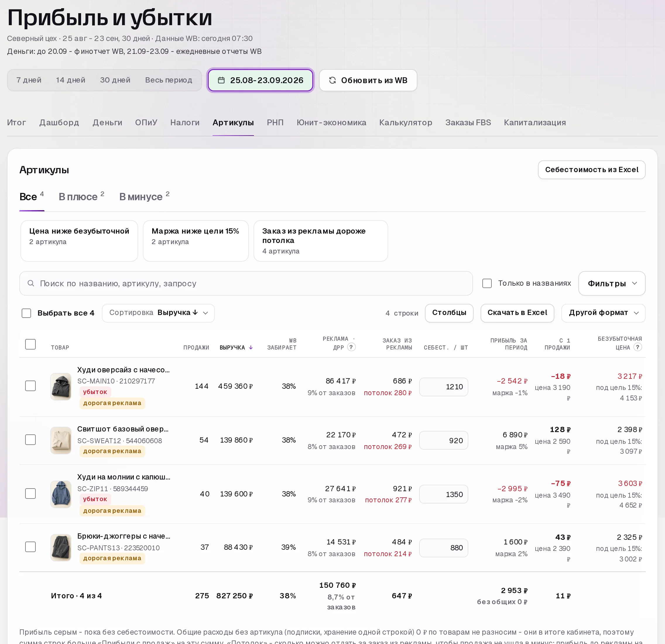Select the SC-PANTS13 row checkbox
The width and height of the screenshot is (665, 644).
pyautogui.click(x=30, y=547)
